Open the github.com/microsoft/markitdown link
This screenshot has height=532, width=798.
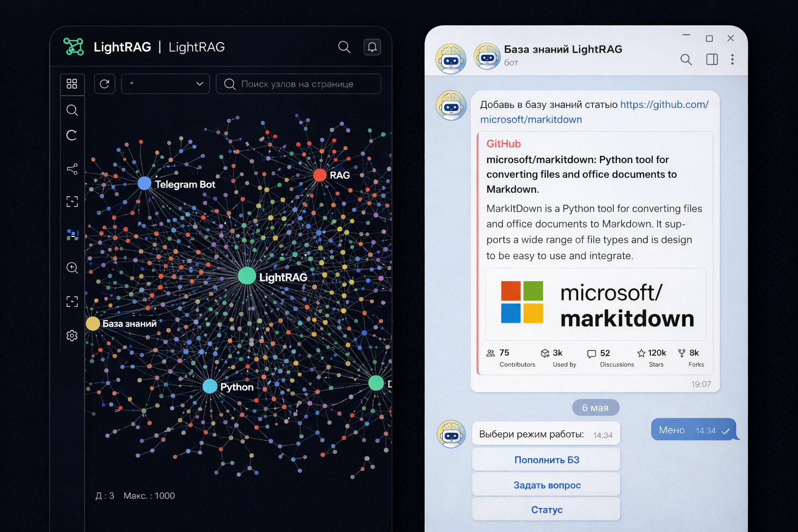594,112
